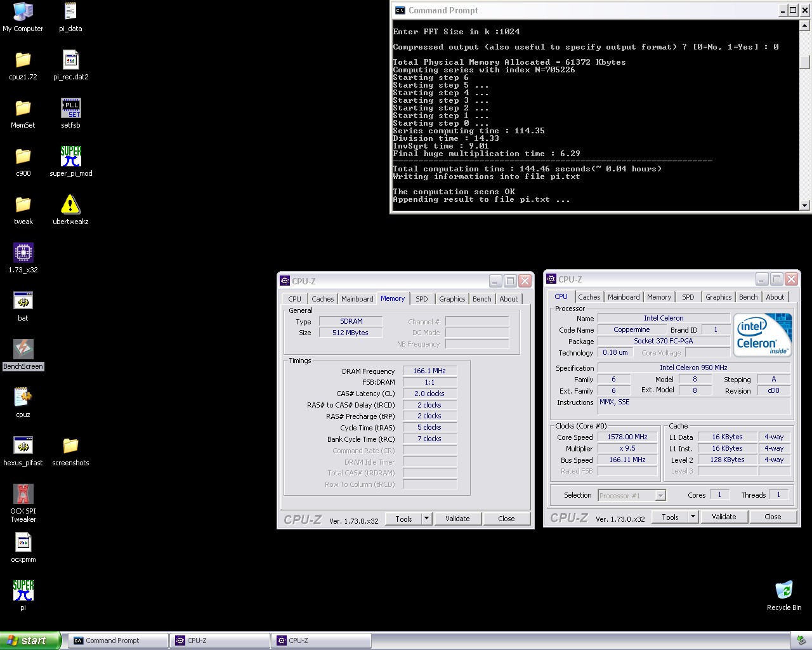Click the DRAM Frequency 166.1 MHz field
This screenshot has width=812, height=650.
coord(429,371)
